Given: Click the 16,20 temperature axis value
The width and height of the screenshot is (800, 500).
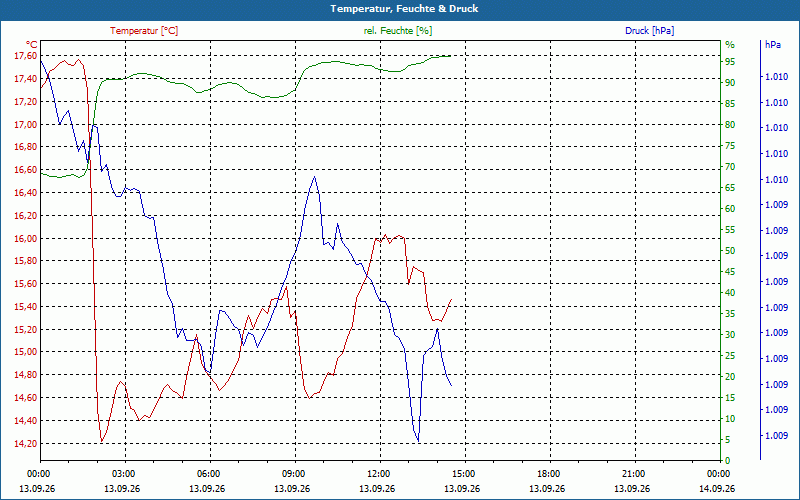Looking at the screenshot, I should click(25, 216).
